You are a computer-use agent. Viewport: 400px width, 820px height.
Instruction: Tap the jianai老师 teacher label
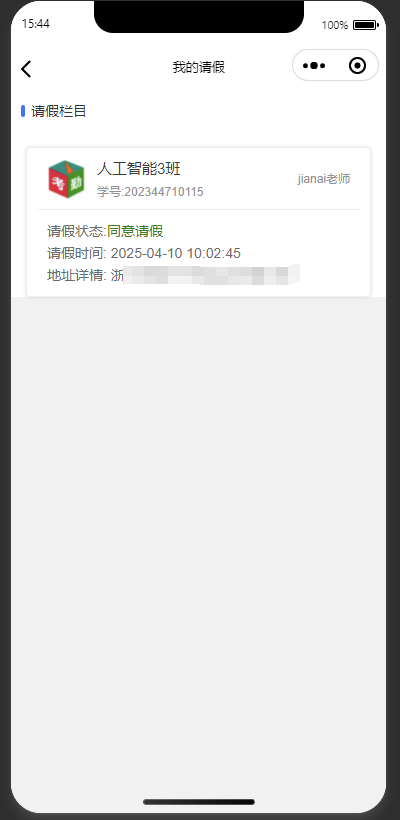[x=324, y=179]
